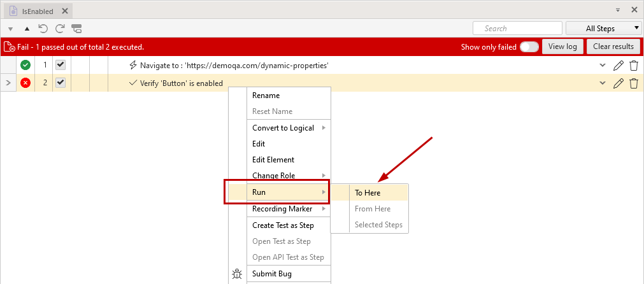
Task: Choose Edit from the context menu
Action: tap(289, 144)
